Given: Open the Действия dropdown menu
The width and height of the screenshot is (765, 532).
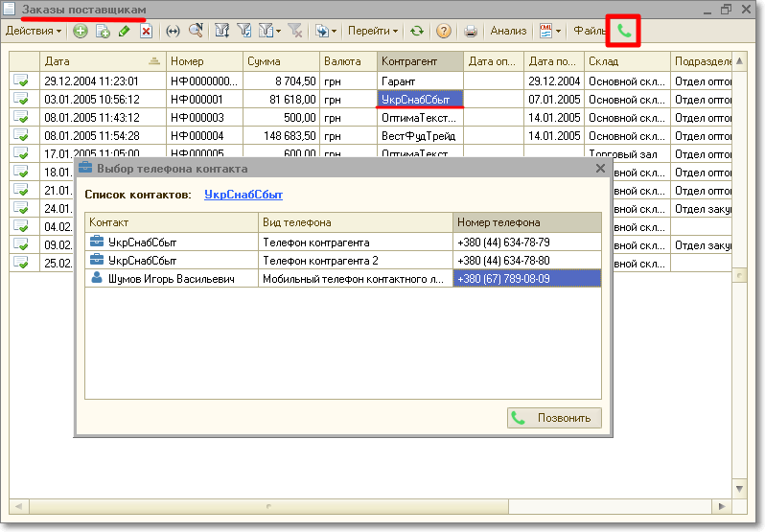Looking at the screenshot, I should pos(33,31).
